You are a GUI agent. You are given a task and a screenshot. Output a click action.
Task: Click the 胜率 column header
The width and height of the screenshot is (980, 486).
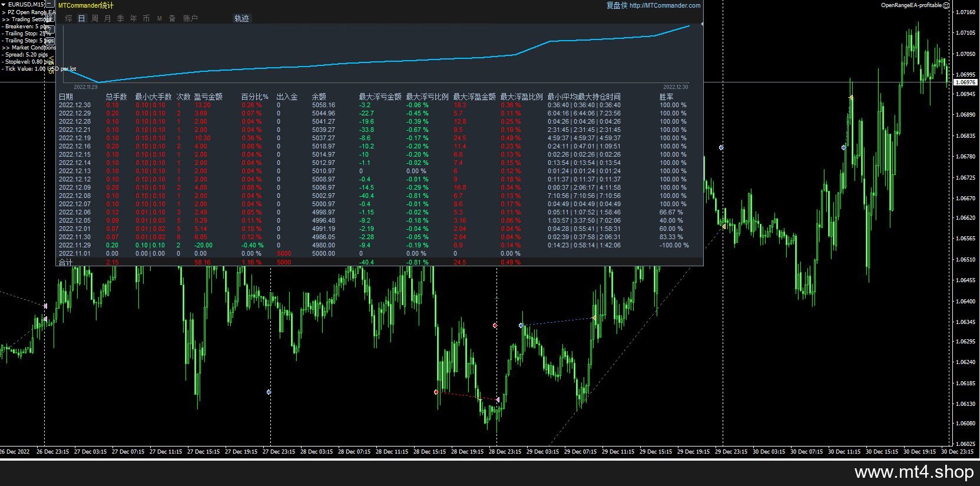point(666,97)
